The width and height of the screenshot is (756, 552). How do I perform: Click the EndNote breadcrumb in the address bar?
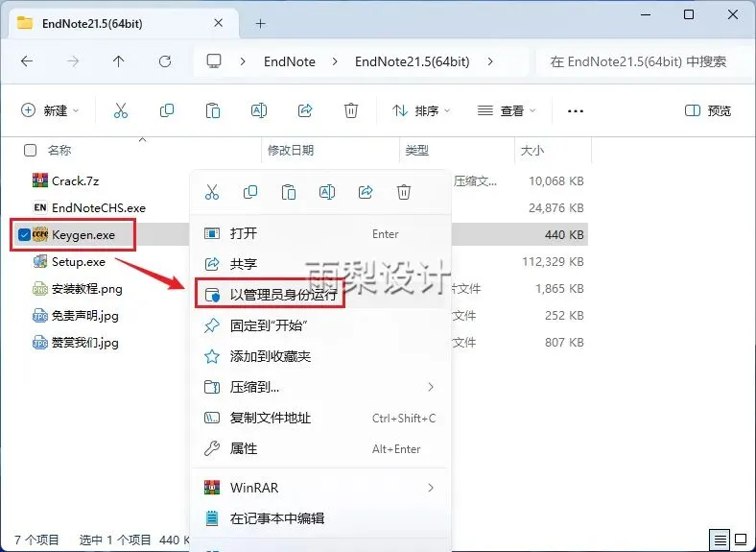[x=290, y=61]
